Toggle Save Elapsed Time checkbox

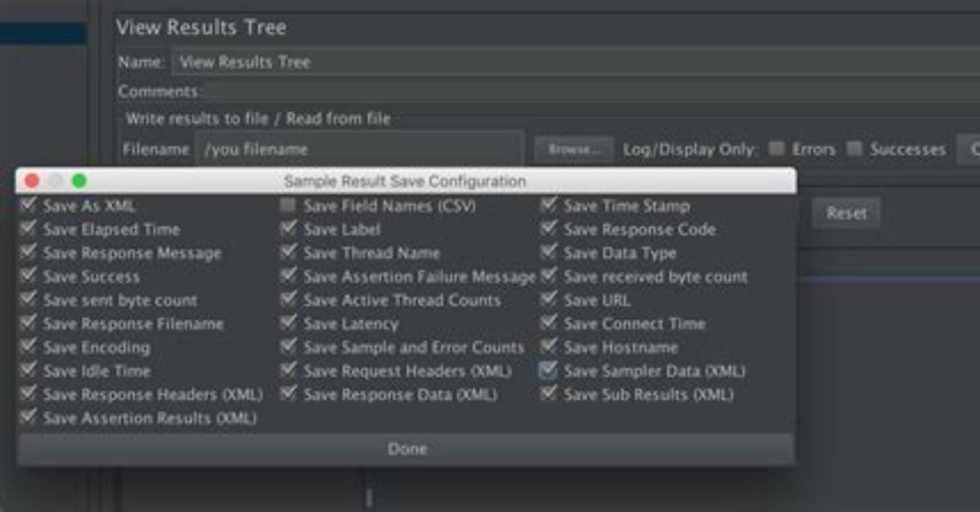point(29,229)
